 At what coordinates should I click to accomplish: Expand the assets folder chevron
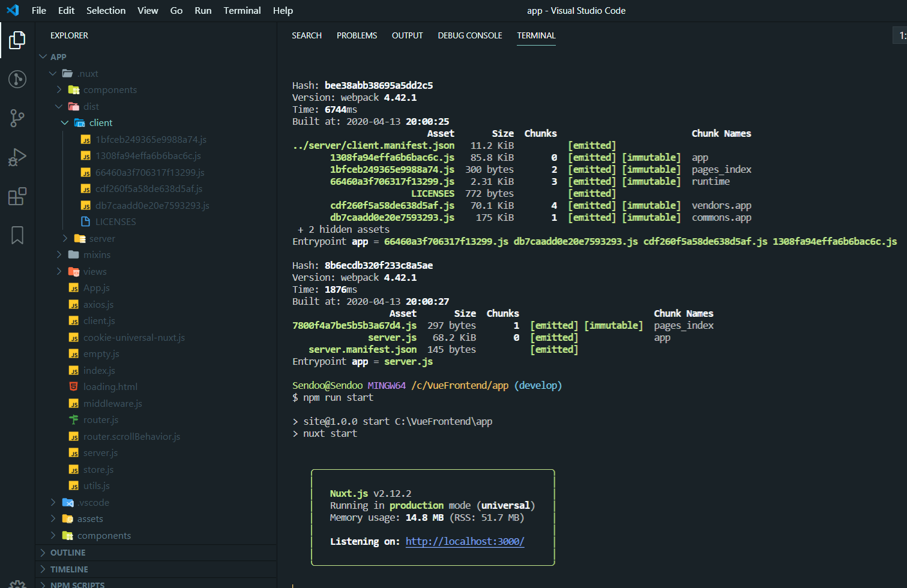[53, 518]
